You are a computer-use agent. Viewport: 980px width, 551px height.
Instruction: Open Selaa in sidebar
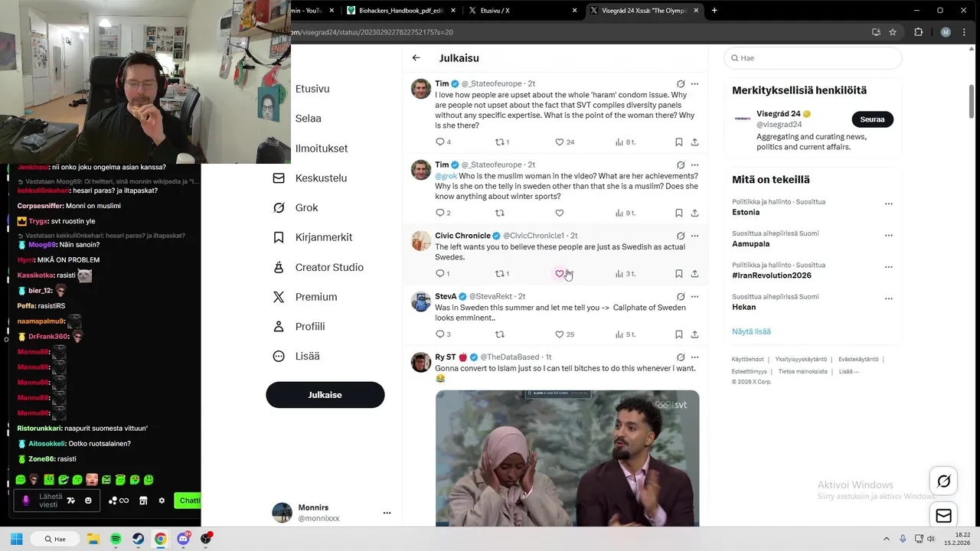point(308,119)
